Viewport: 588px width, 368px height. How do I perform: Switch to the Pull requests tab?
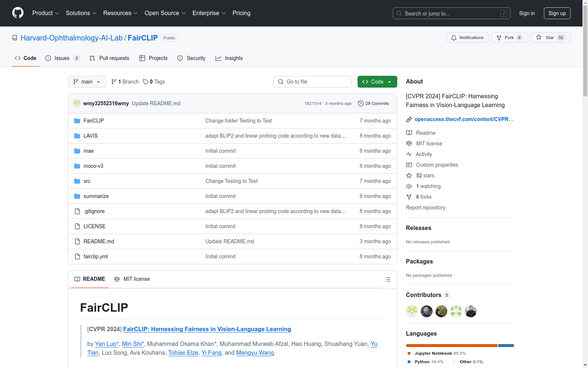(x=109, y=58)
